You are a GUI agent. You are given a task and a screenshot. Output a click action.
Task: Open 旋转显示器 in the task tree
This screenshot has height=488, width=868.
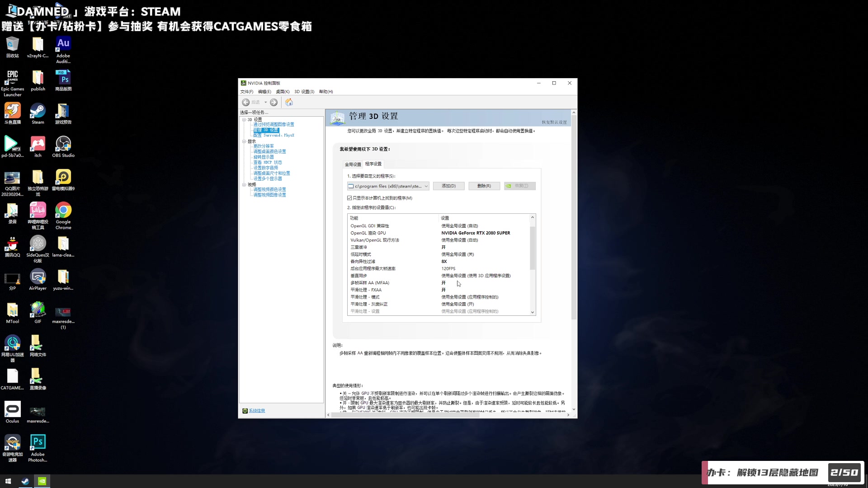point(264,157)
